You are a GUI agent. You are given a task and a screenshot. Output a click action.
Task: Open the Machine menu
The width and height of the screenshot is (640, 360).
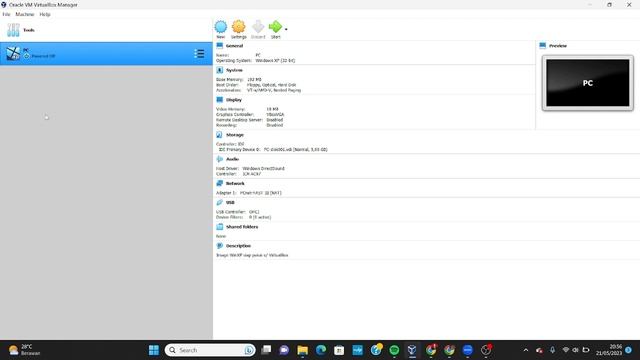click(25, 14)
